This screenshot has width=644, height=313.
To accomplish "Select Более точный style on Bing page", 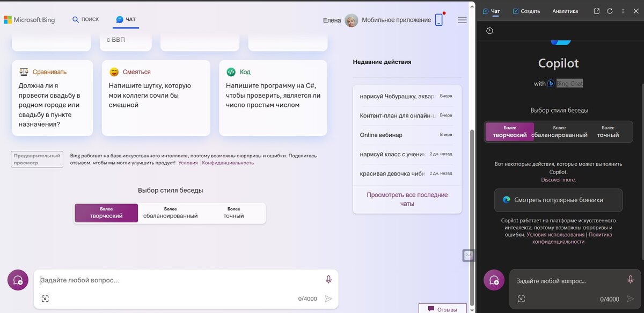I will coord(234,213).
